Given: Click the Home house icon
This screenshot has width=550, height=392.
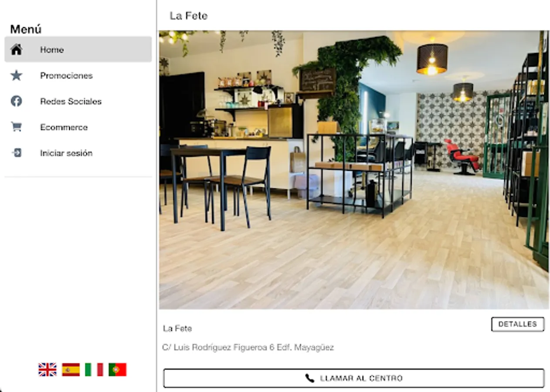Looking at the screenshot, I should 16,50.
